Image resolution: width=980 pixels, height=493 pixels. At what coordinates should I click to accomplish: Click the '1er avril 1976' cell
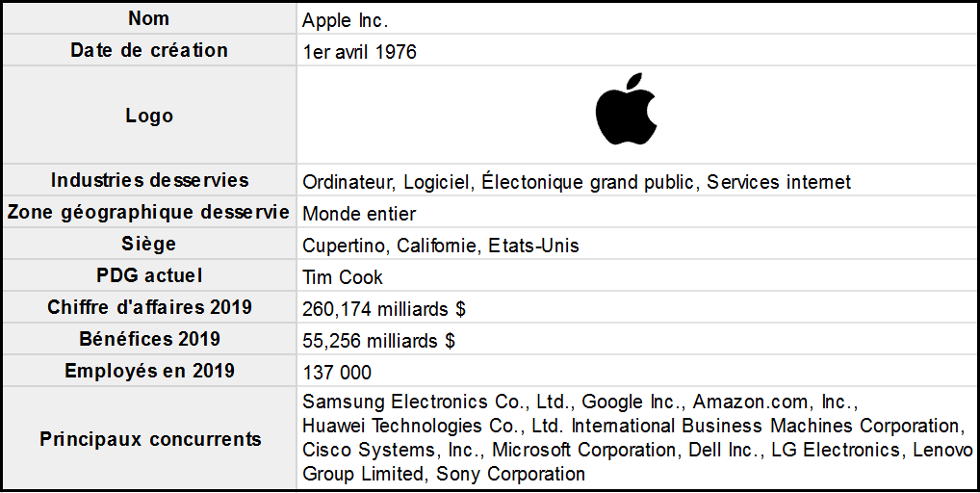[x=360, y=52]
